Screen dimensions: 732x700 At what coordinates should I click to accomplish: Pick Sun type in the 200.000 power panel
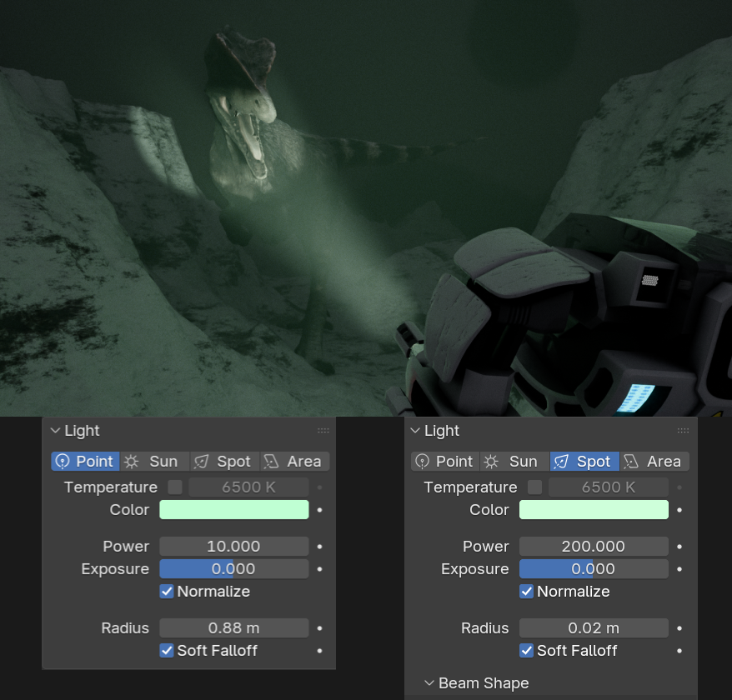pos(514,462)
